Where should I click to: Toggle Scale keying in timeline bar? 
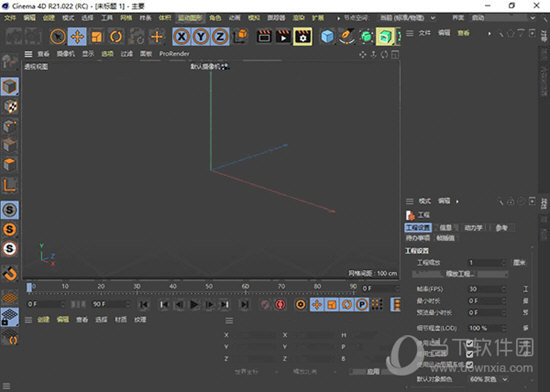332,304
